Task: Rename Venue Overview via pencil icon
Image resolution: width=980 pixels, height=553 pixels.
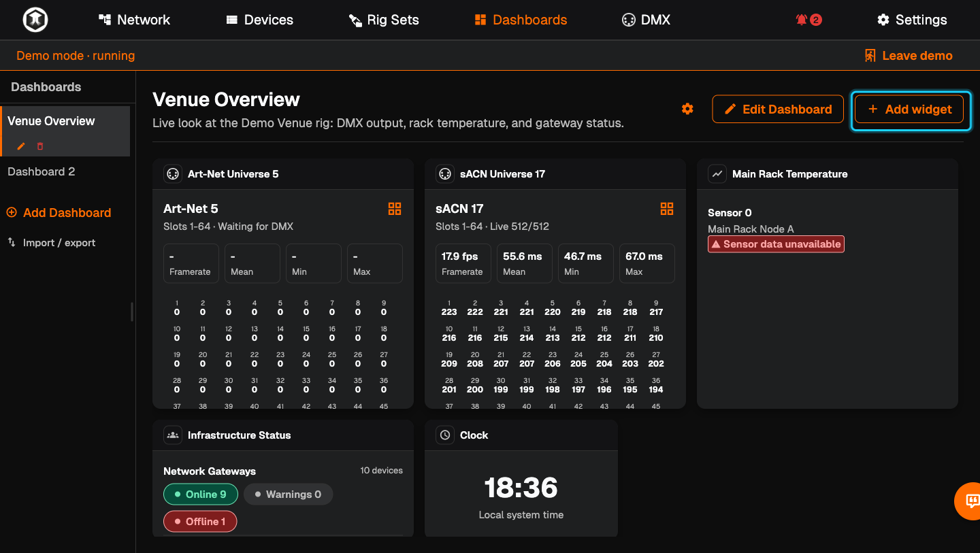Action: click(x=21, y=146)
